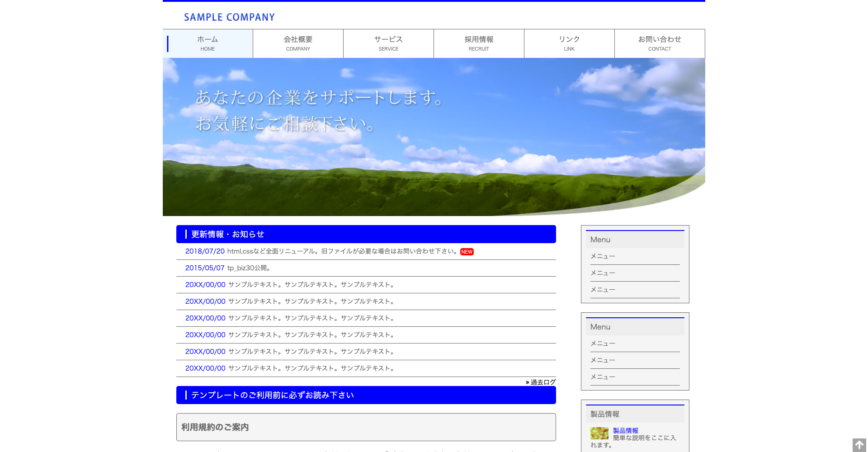Go to the サービス SERVICE page

point(388,43)
